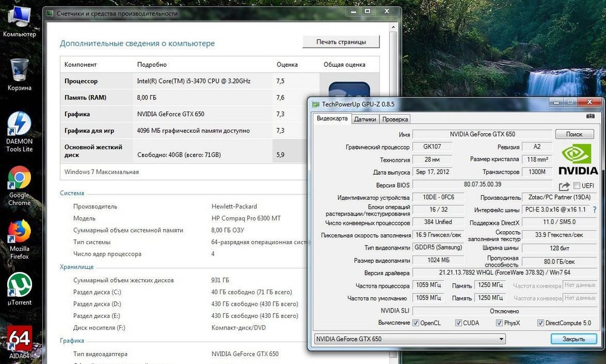Launch µTorrent desktop shortcut

tap(19, 289)
